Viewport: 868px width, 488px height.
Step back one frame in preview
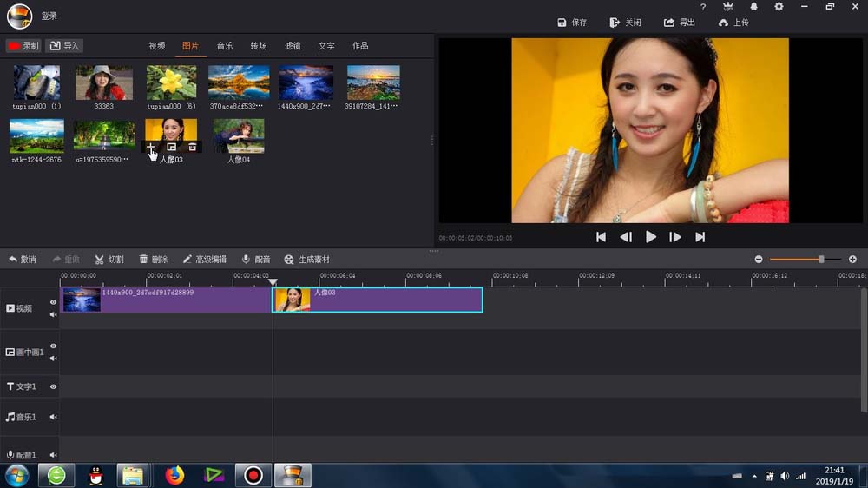click(x=626, y=237)
